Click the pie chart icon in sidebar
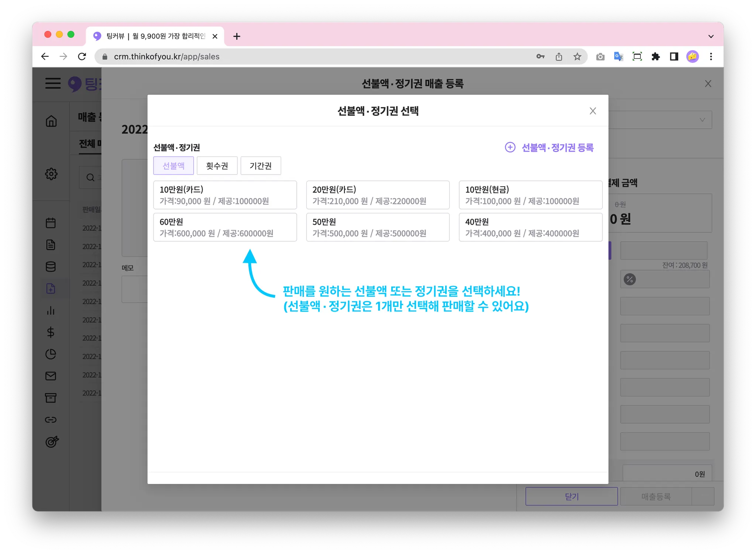This screenshot has width=756, height=554. point(51,354)
